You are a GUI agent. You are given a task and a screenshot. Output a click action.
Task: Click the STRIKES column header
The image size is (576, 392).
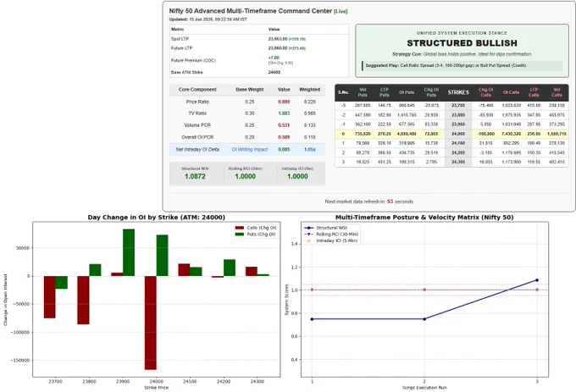[458, 92]
